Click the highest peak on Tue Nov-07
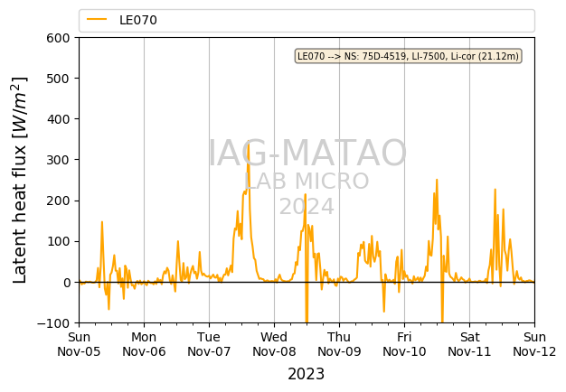 coord(248,142)
